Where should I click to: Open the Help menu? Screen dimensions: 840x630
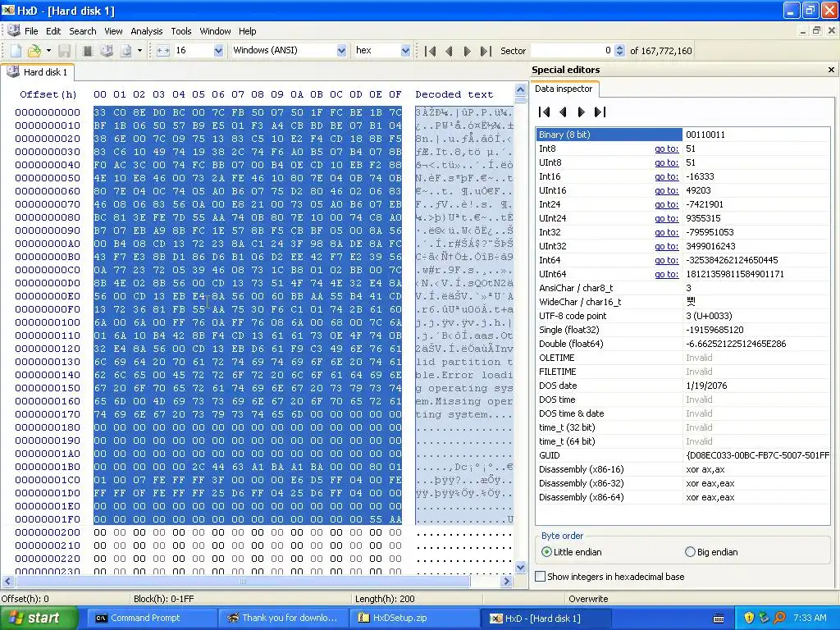click(247, 31)
